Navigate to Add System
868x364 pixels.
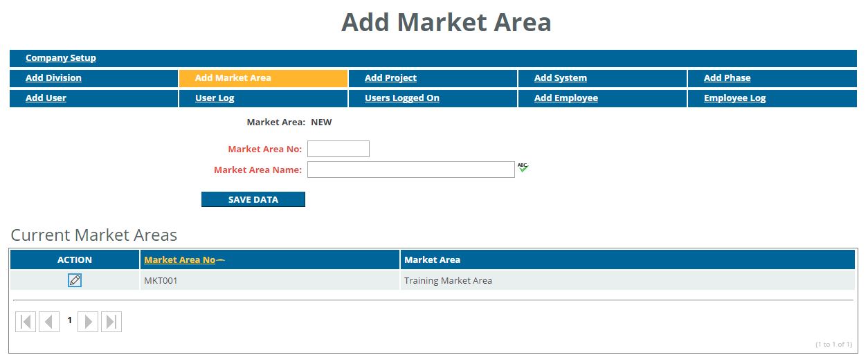pos(560,78)
